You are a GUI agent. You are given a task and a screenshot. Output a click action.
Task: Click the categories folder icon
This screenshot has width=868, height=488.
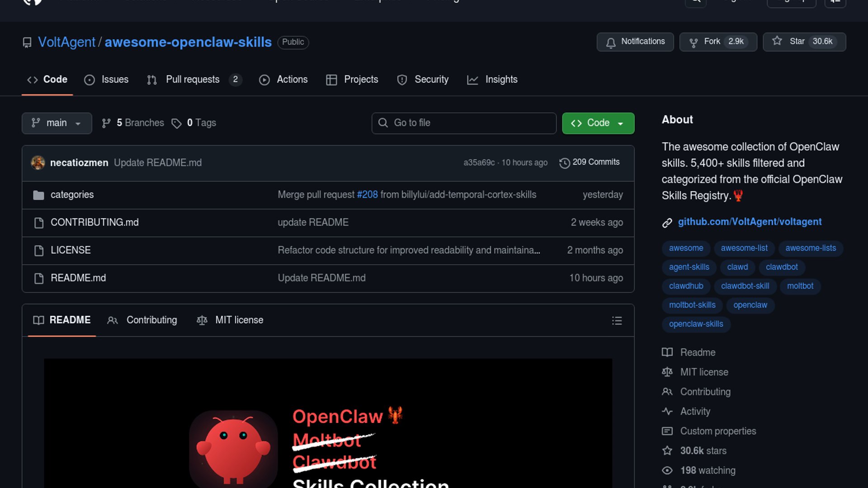[x=38, y=195]
